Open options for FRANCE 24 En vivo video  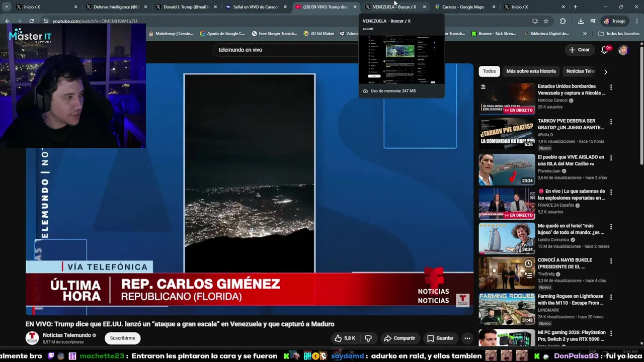coord(611,192)
